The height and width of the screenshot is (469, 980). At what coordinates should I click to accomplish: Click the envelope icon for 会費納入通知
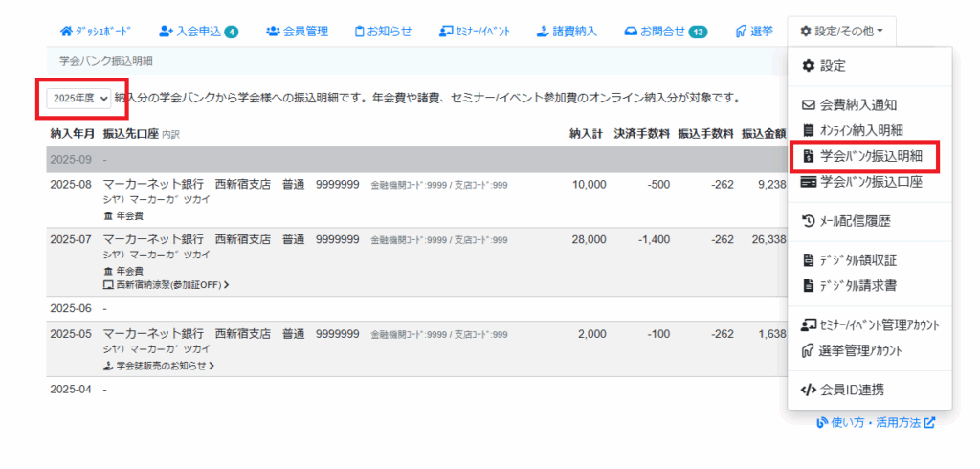pos(808,105)
